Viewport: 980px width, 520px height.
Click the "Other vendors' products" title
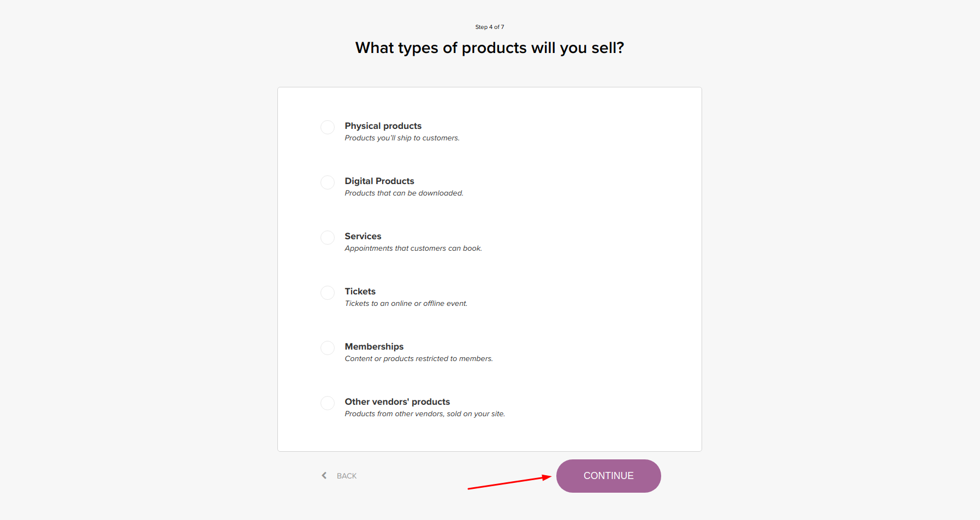(397, 402)
